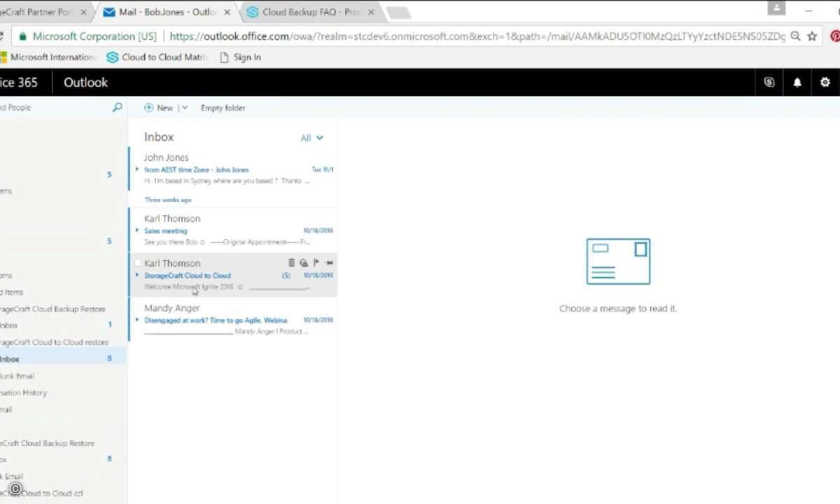
Task: Open message 'from AEST time Zone - John Jones'
Action: click(x=232, y=168)
